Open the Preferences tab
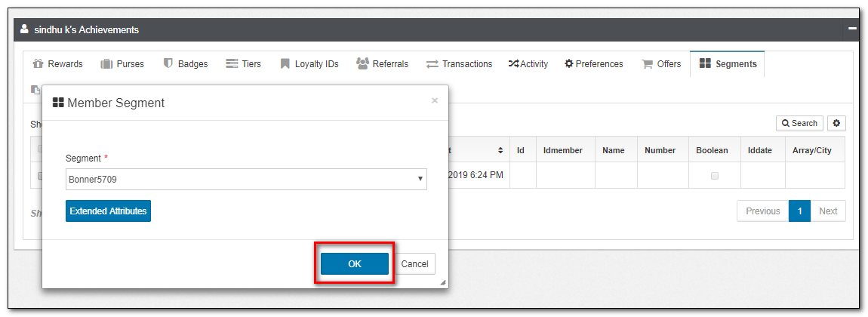This screenshot has height=317, width=868. coord(593,64)
